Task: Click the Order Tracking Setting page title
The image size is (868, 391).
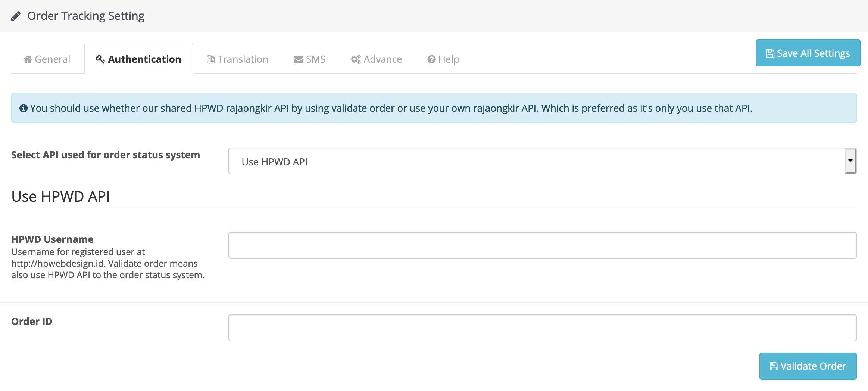Action: (x=86, y=16)
